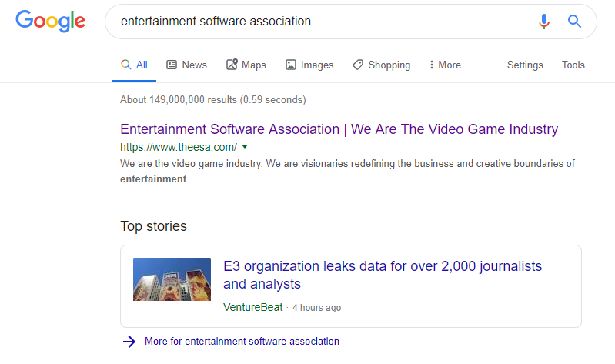Click the 'We are the video game industry' snippet

[347, 171]
